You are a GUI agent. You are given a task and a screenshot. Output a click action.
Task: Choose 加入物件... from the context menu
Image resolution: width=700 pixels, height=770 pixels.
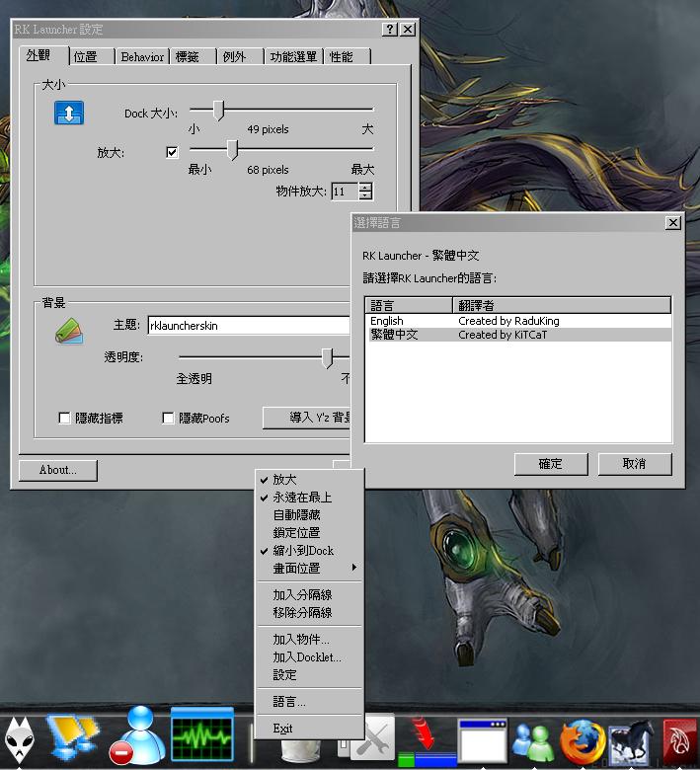tap(310, 640)
